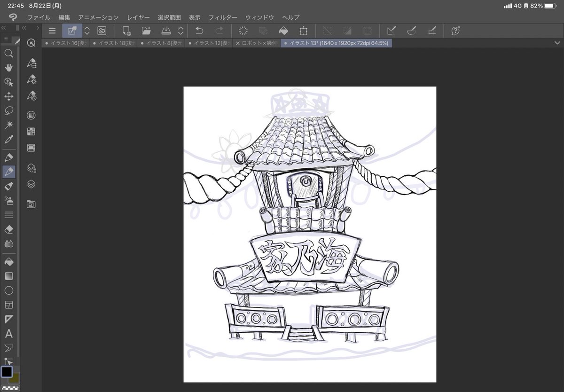Toggle Snap to Special Ruler
This screenshot has height=392, width=564.
click(411, 31)
